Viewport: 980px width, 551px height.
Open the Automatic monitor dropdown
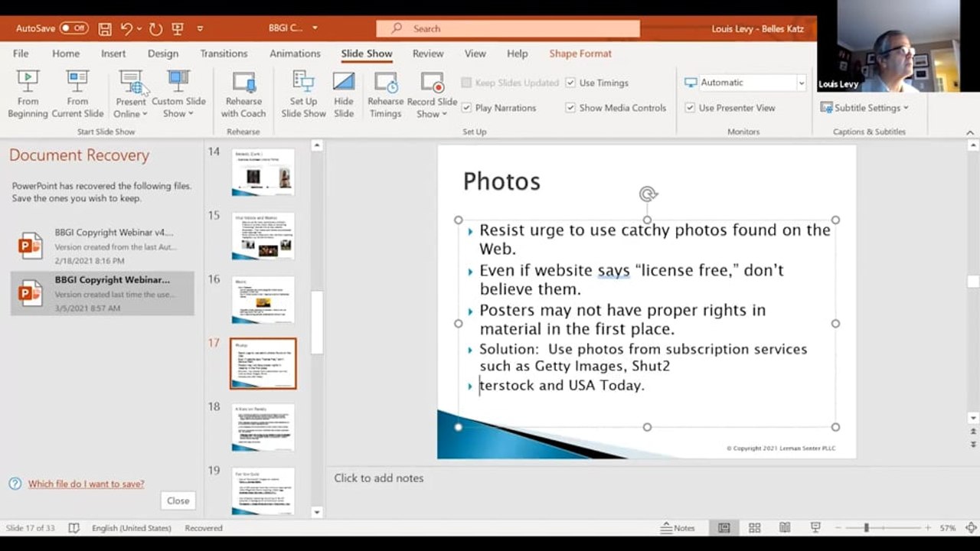tap(801, 83)
